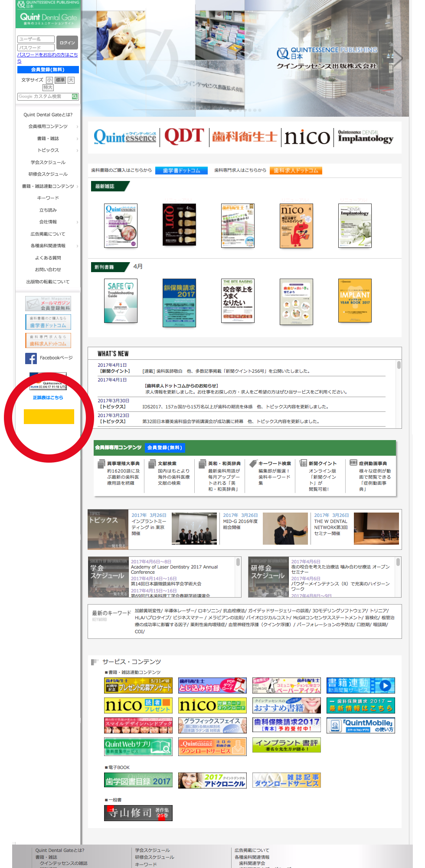Open お問い合わせ in the sidebar menu
The width and height of the screenshot is (425, 868).
pos(48,270)
